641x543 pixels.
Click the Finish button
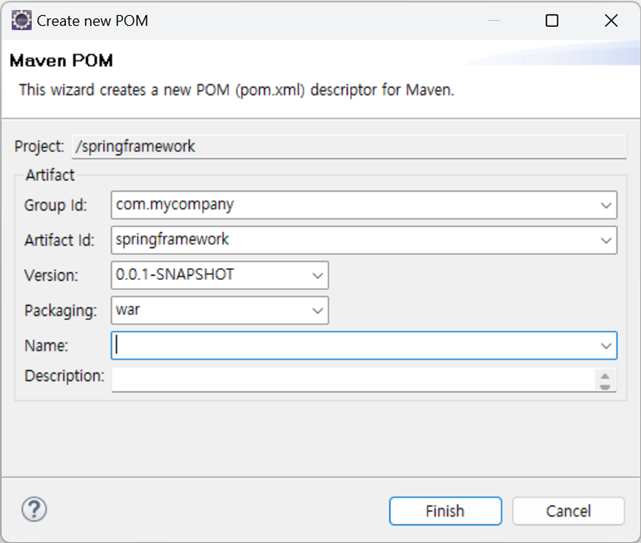[x=445, y=511]
